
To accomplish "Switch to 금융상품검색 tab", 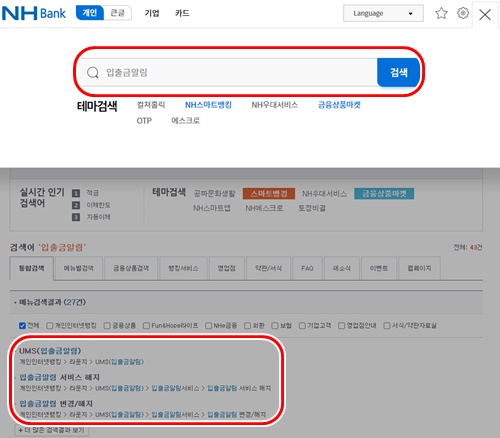I will click(x=131, y=268).
